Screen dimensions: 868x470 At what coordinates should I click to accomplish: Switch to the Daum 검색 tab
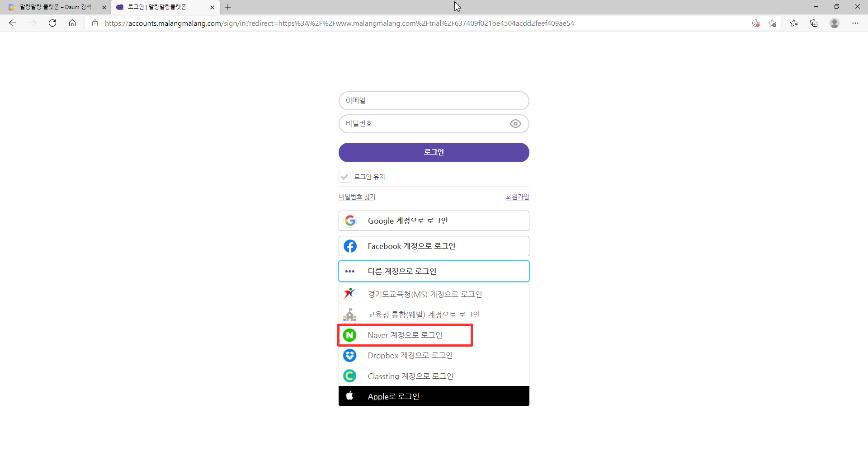click(x=55, y=7)
